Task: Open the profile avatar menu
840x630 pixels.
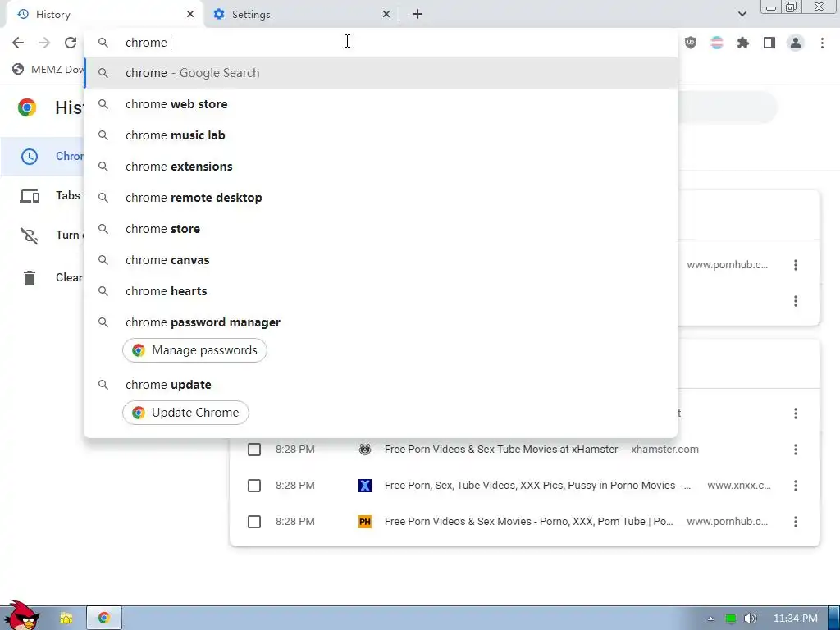Action: pyautogui.click(x=796, y=43)
